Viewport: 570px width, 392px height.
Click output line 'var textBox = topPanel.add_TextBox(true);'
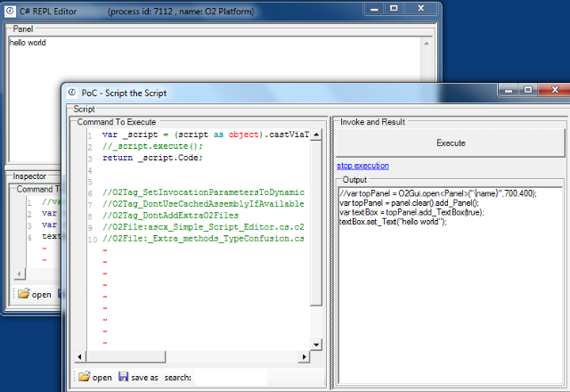[x=411, y=212]
